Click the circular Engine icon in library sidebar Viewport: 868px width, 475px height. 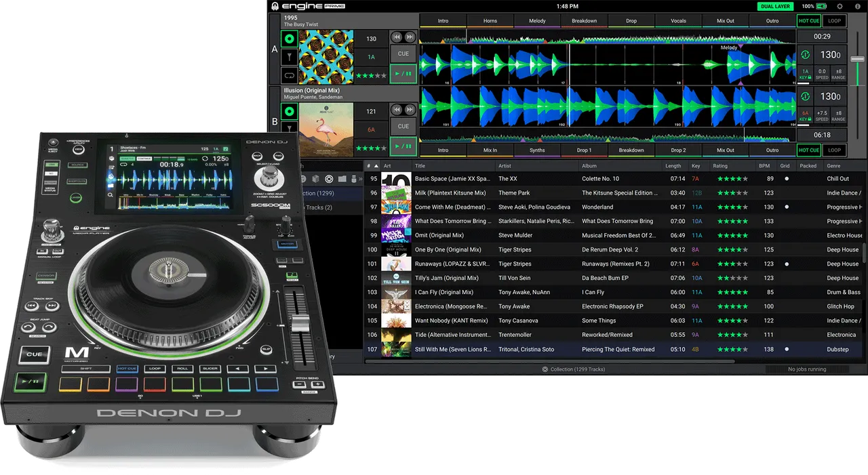pos(329,179)
